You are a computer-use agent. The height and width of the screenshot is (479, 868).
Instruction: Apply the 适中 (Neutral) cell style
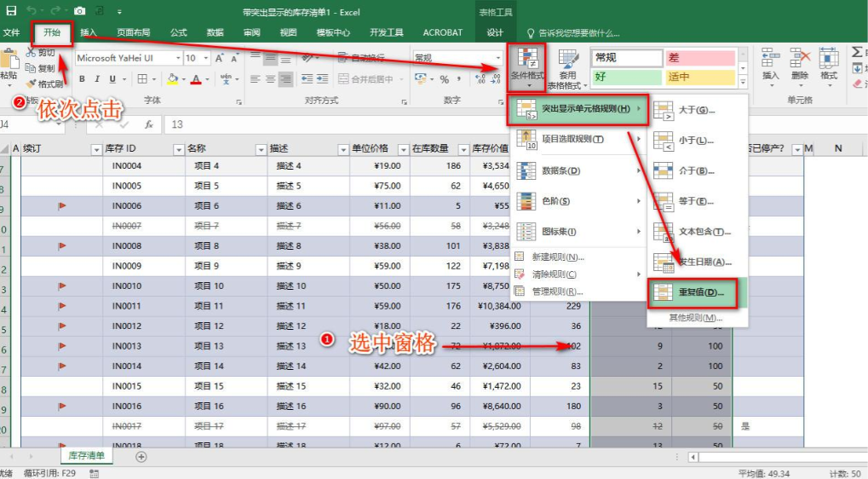point(700,77)
